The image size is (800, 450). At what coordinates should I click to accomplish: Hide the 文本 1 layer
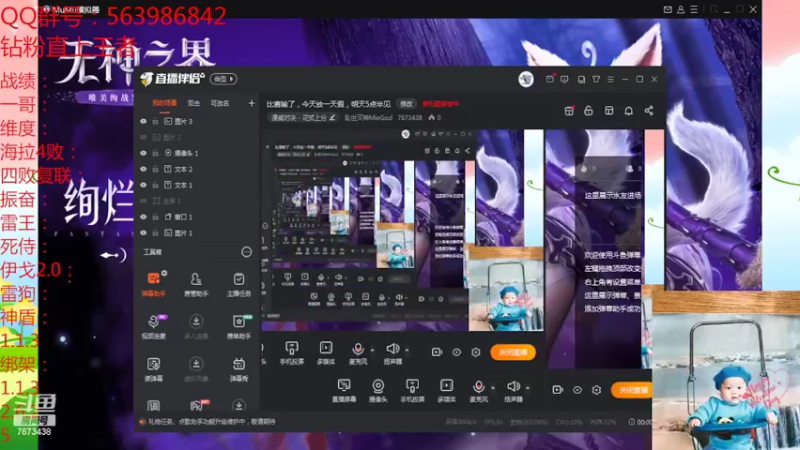click(143, 185)
